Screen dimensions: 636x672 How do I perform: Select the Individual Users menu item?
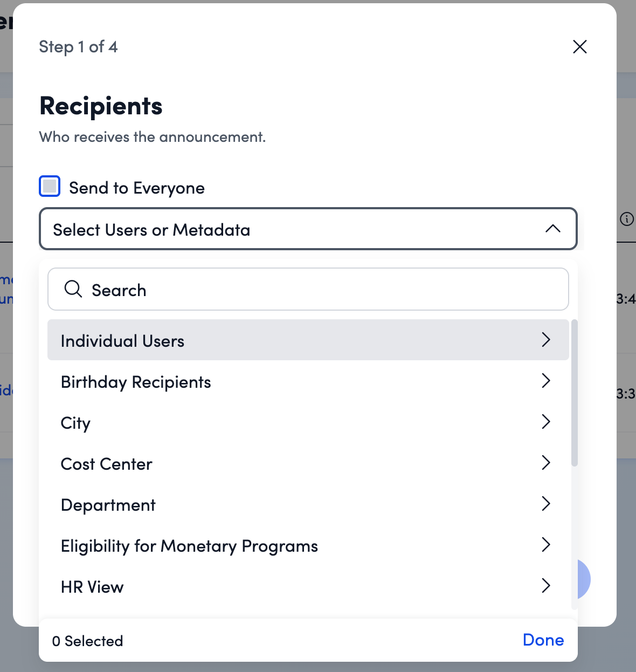[123, 341]
